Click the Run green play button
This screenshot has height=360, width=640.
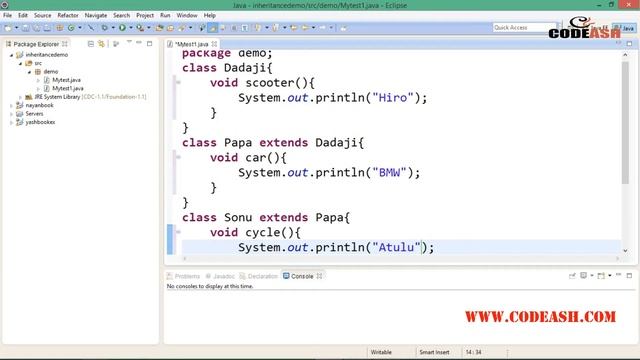(122, 28)
